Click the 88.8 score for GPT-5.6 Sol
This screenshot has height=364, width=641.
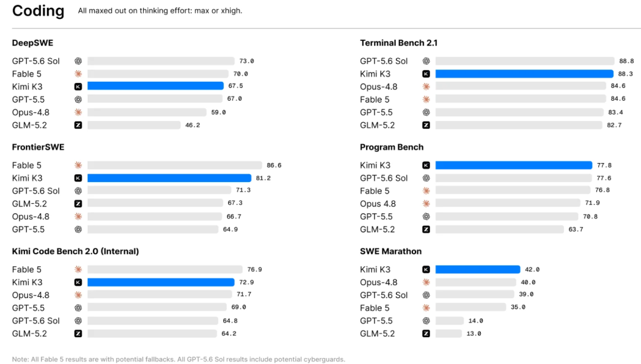coord(626,61)
